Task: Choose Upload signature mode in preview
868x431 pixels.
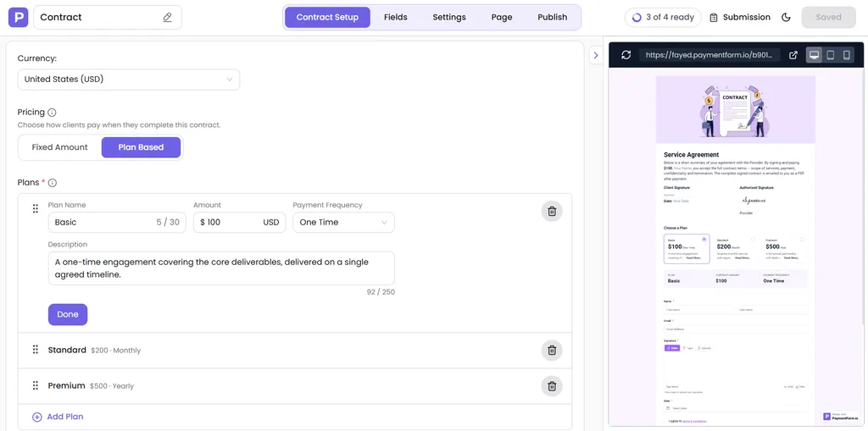Action: click(x=704, y=348)
